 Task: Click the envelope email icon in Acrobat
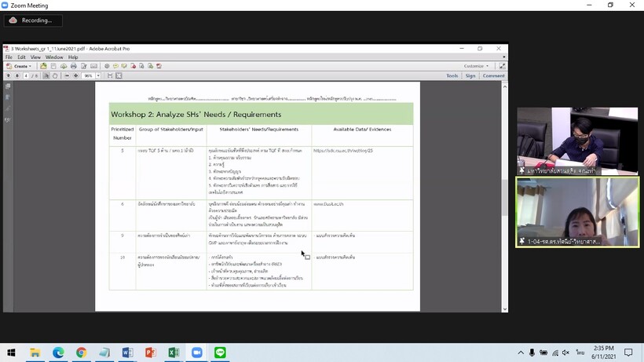pyautogui.click(x=94, y=66)
